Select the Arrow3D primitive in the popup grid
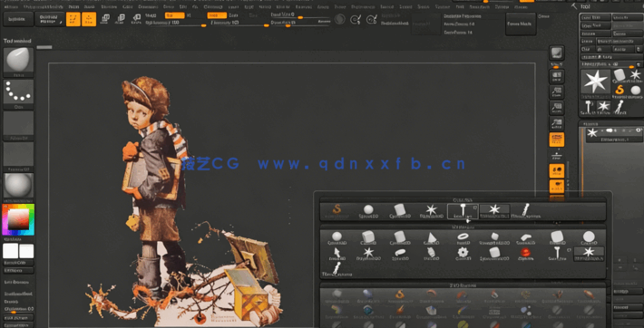 (x=337, y=254)
